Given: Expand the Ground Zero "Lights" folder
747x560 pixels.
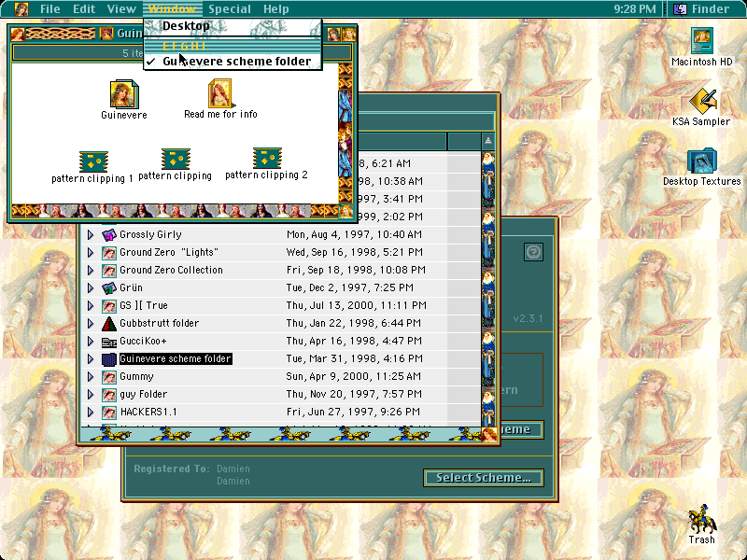Looking at the screenshot, I should coord(91,252).
